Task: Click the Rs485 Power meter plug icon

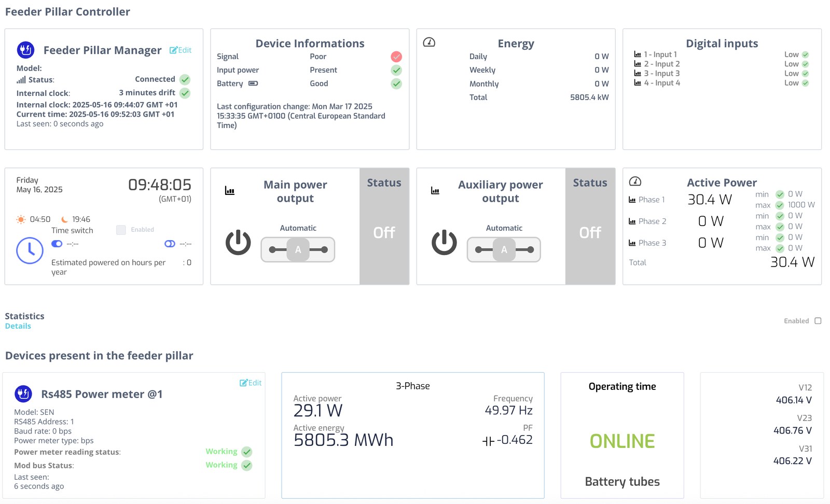Action: [x=23, y=394]
